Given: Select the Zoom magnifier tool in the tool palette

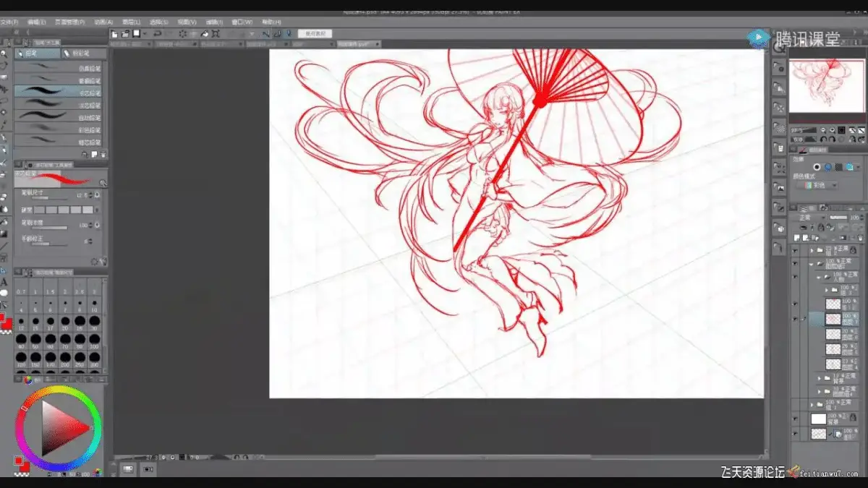Looking at the screenshot, I should click(4, 54).
